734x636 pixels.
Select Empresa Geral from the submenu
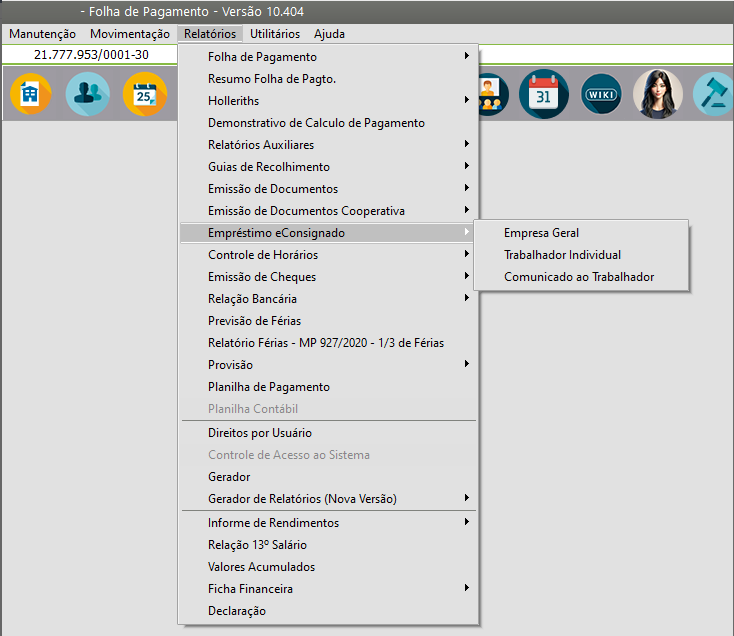(x=541, y=233)
